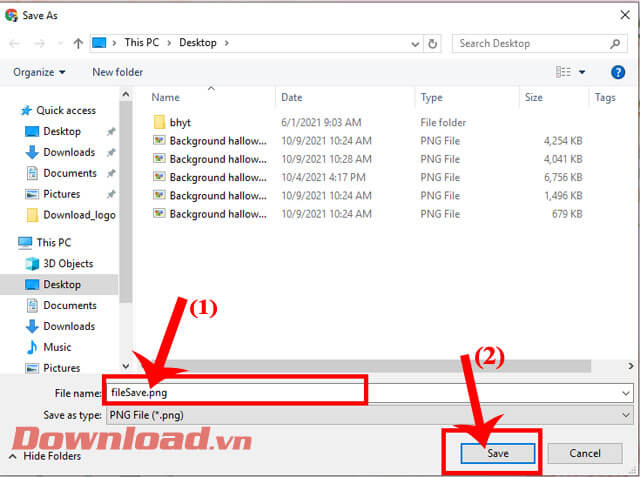Collapse with Hide Folders

pos(45,456)
